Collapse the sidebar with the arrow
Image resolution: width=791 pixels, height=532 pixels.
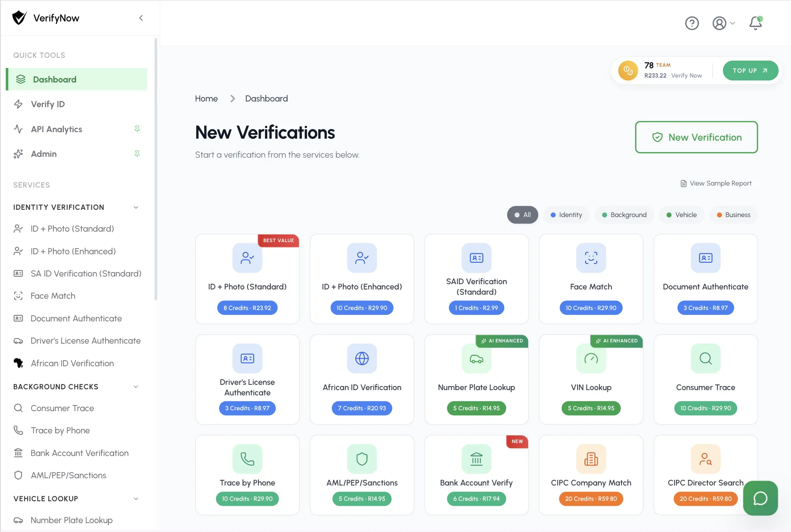point(141,18)
